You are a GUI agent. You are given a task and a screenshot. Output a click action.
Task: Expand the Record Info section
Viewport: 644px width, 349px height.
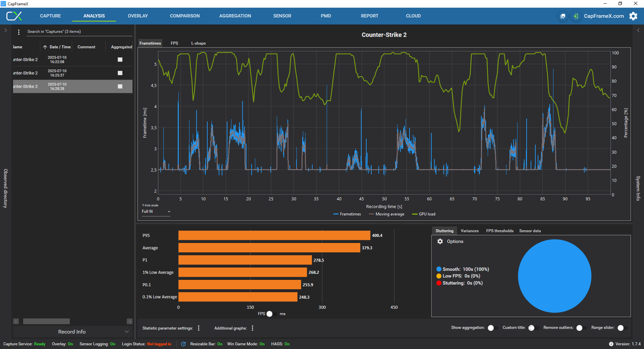pos(72,332)
